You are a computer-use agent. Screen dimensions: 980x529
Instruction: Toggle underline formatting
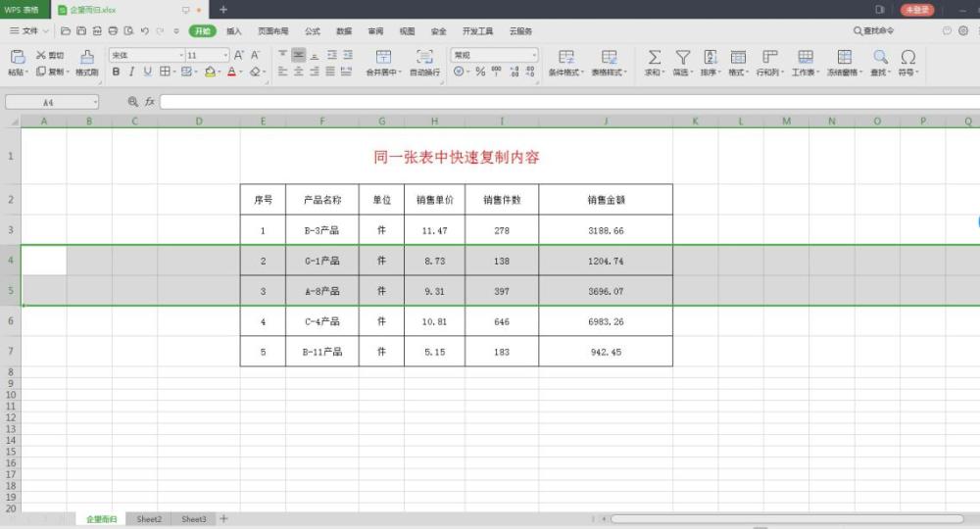148,72
